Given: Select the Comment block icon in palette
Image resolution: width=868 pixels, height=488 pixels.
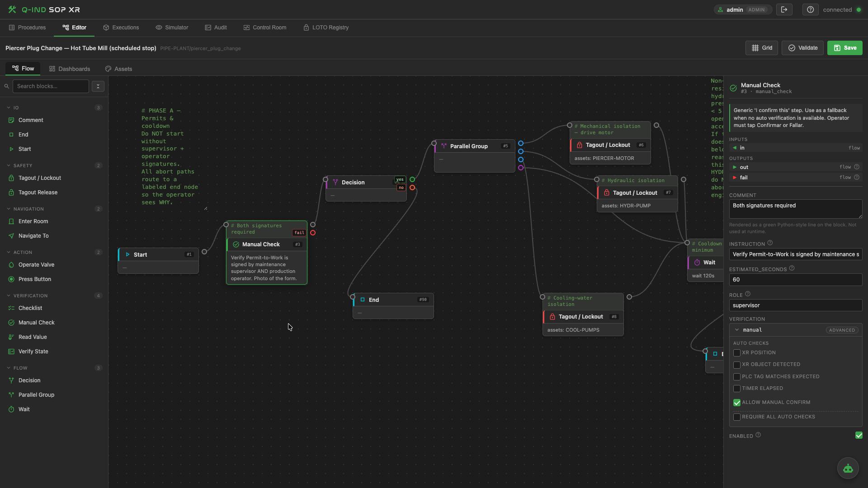Looking at the screenshot, I should tap(11, 120).
